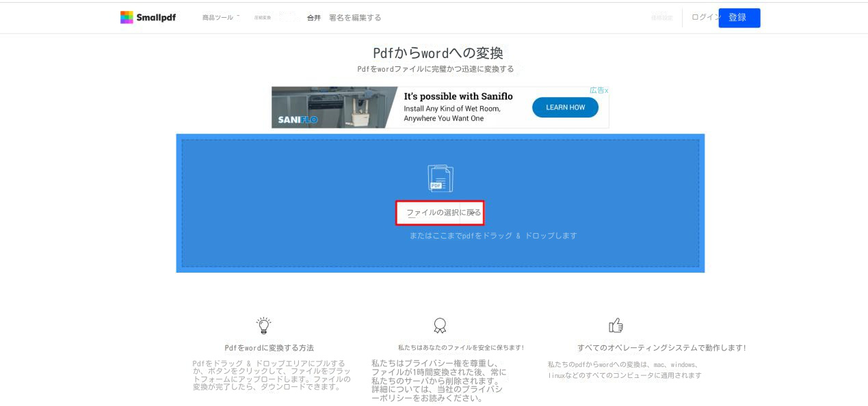Close the Saniflo ad with x

coord(606,91)
